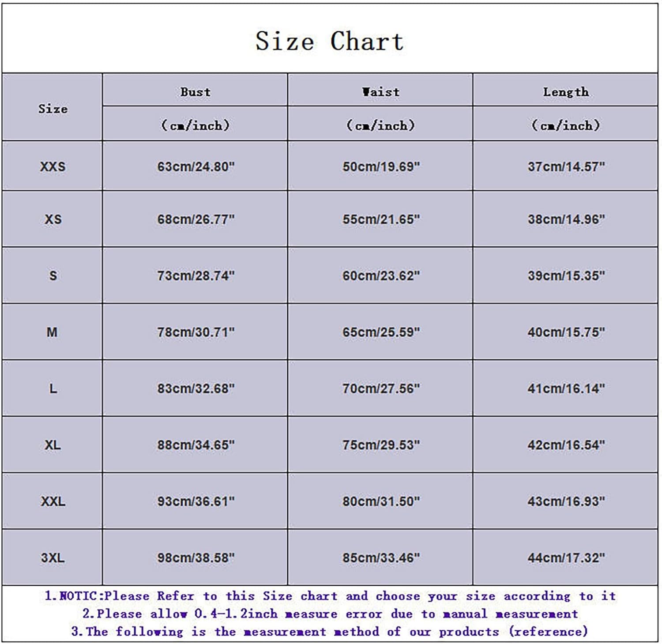Viewport: 662px width, 644px height.
Task: Click the XS bust value 68cm/26.77"
Action: (x=196, y=219)
